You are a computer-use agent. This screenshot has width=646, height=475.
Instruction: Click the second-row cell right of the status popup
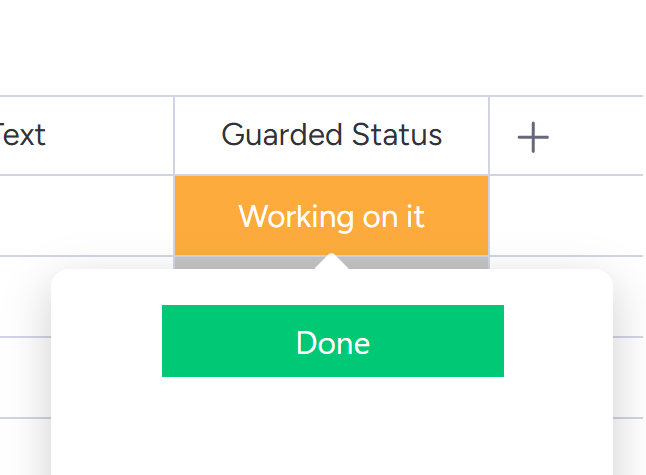tap(629, 297)
